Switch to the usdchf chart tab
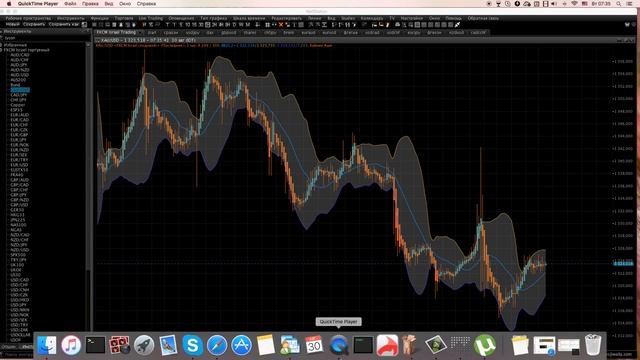This screenshot has width=640, height=360. [x=393, y=33]
